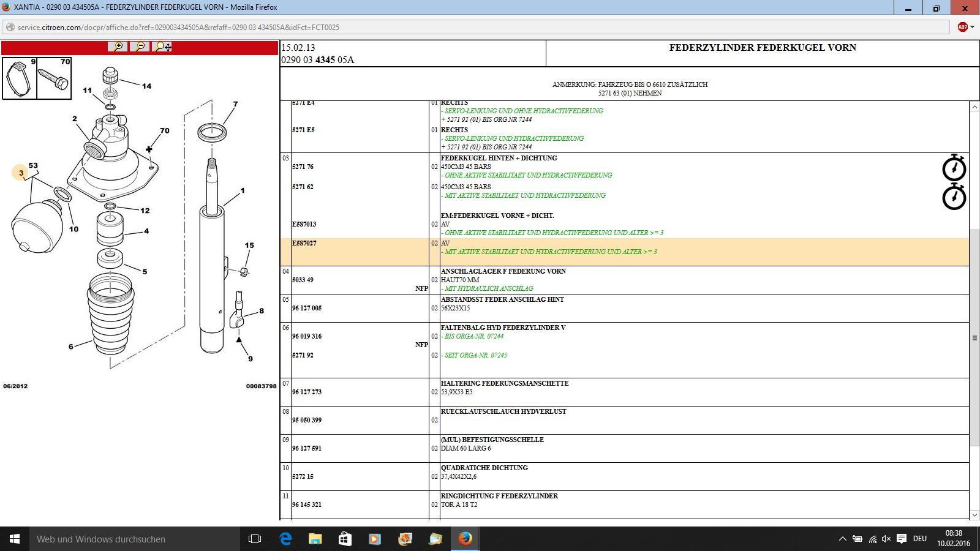Viewport: 980px width, 551px height.
Task: Select part number E587013
Action: pos(304,224)
